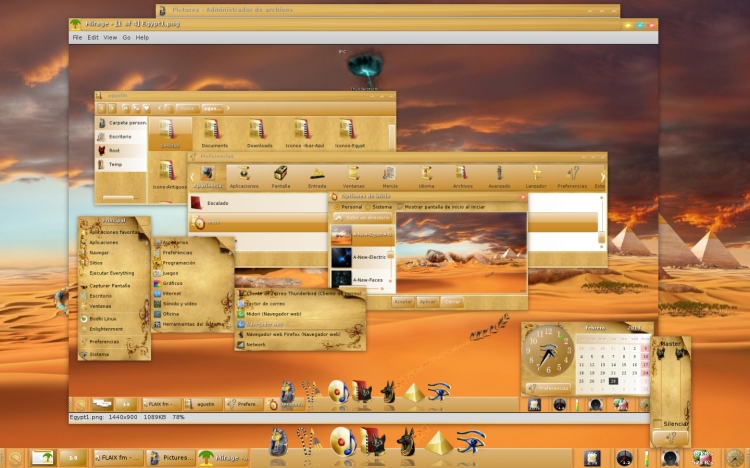750x468 pixels.
Task: Open the Help menu in Mirage
Action: point(142,37)
